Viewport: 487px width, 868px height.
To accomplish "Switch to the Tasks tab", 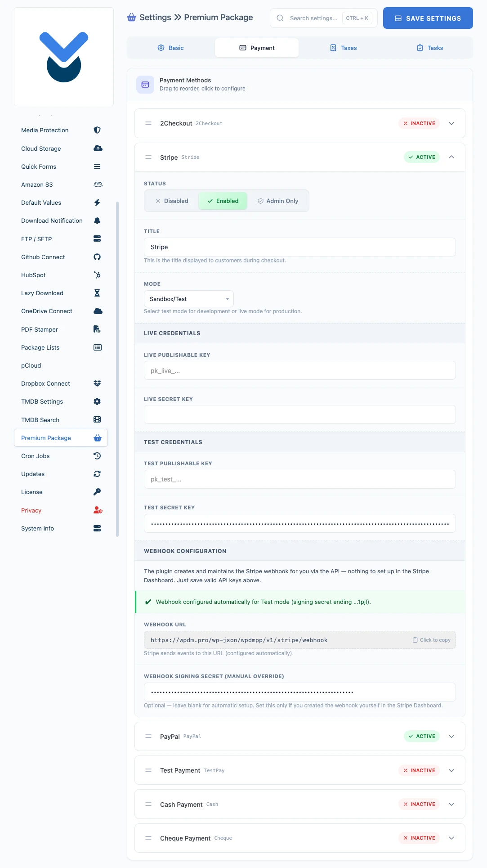I will point(429,48).
